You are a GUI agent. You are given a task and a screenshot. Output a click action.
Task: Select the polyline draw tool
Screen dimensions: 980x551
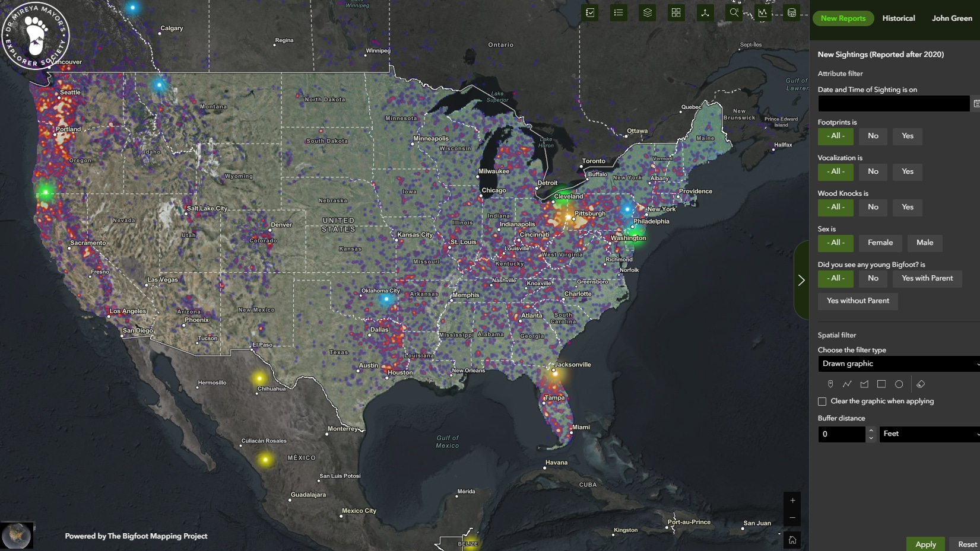(847, 384)
